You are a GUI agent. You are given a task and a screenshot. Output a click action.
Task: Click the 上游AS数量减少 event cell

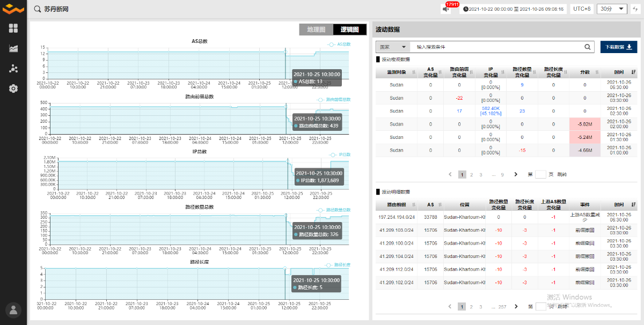585,217
